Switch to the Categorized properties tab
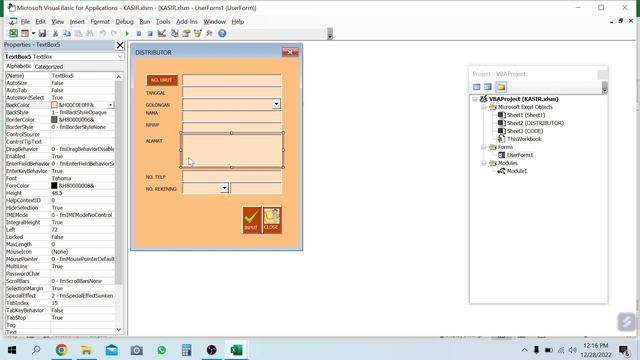The width and height of the screenshot is (640, 360). click(x=49, y=67)
